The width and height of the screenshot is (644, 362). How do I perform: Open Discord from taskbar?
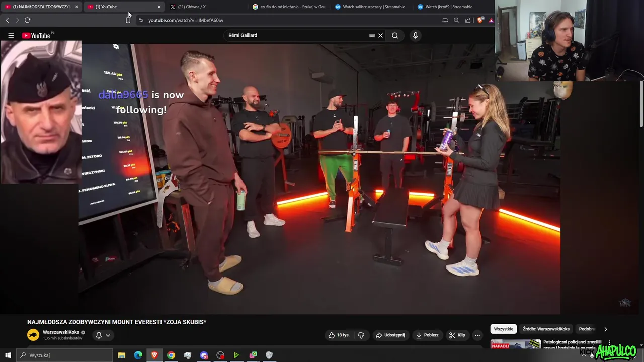[x=204, y=355]
